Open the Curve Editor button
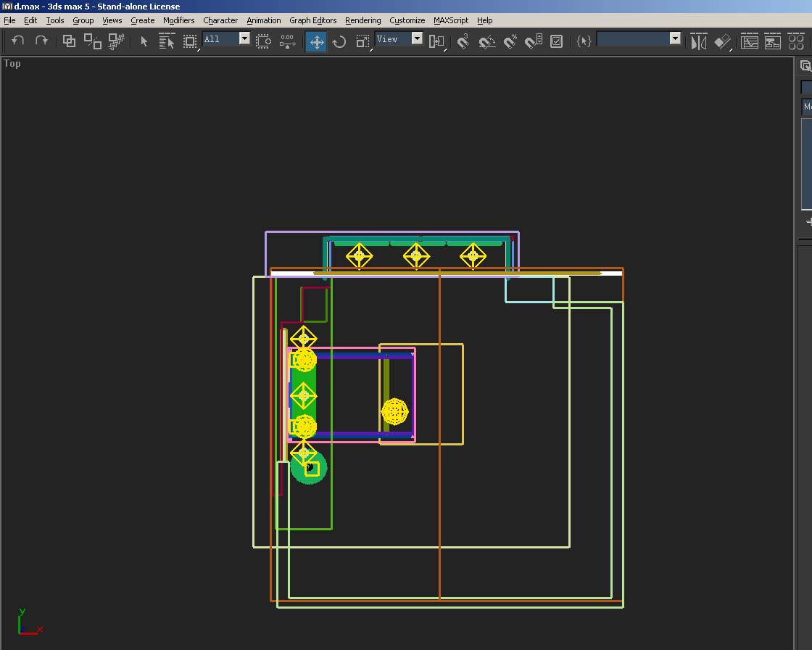Viewport: 812px width, 650px height. pyautogui.click(x=750, y=41)
